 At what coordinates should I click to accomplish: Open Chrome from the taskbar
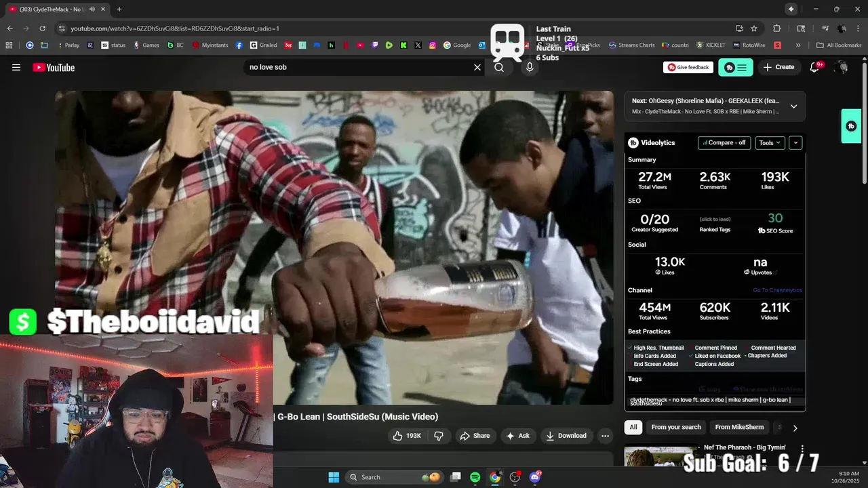495,477
